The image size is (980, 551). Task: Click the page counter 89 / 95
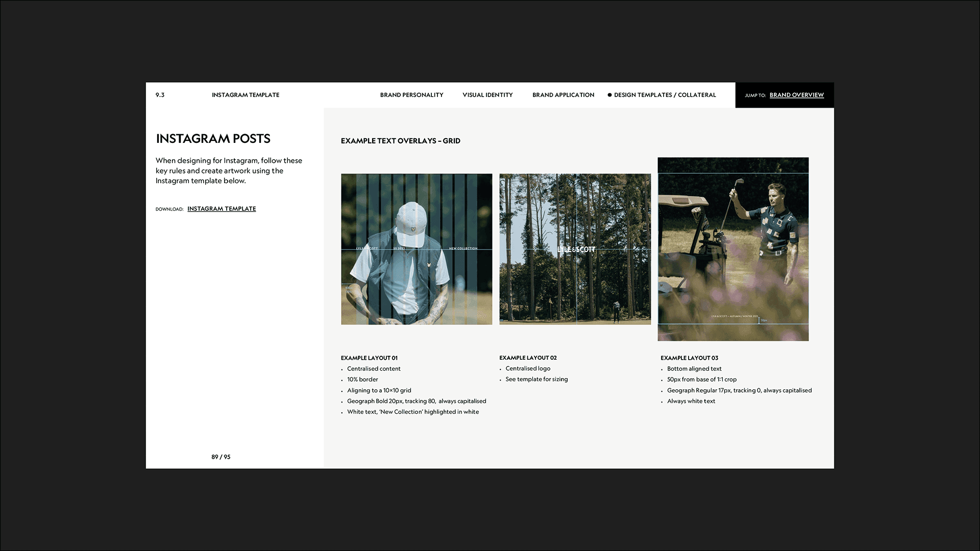click(221, 457)
